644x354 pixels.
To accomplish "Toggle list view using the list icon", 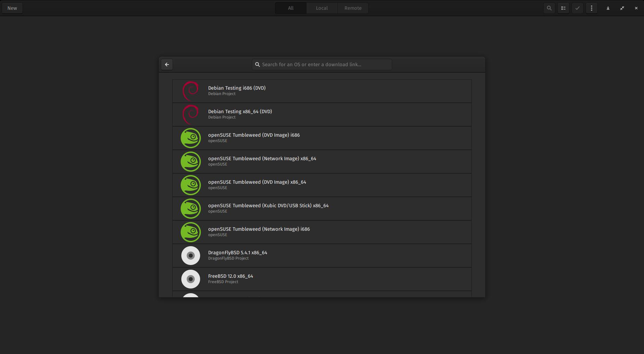I will [x=563, y=8].
